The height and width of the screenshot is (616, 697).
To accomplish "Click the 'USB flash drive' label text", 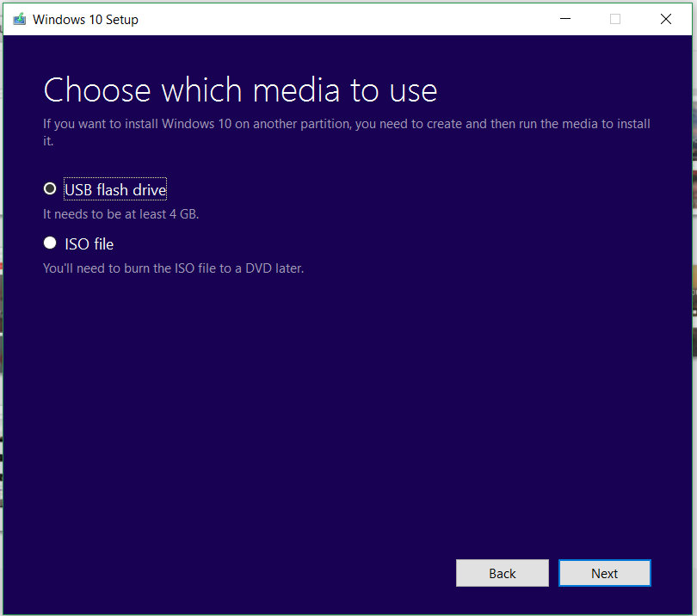I will click(115, 190).
